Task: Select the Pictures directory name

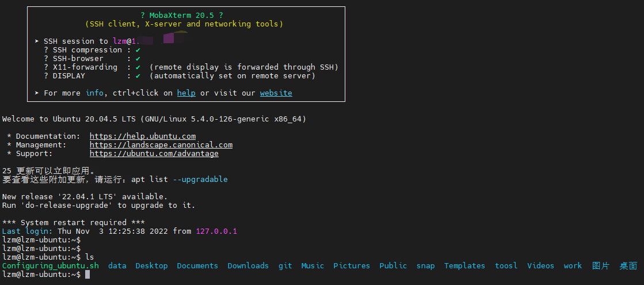Action: (352, 266)
